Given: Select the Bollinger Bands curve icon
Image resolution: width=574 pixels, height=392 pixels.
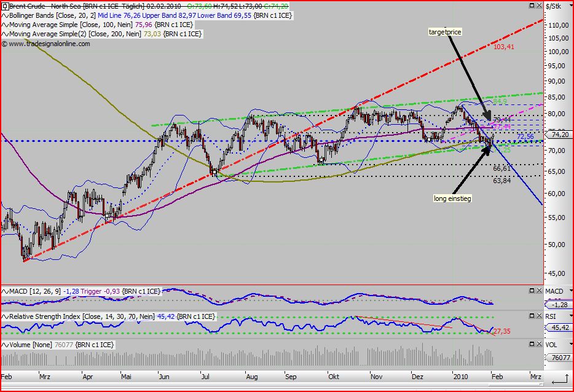Looking at the screenshot, I should tap(6, 15).
